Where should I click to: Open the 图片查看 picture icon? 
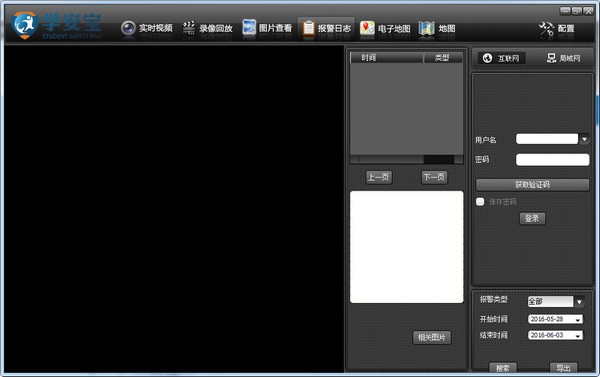point(249,28)
